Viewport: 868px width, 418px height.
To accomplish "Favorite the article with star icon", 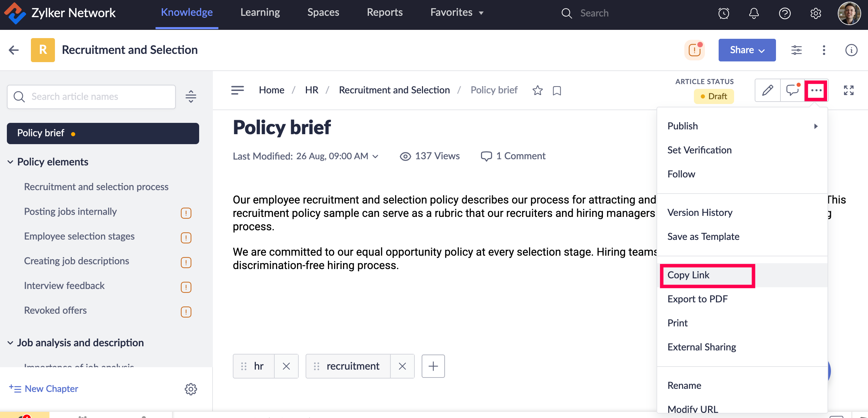I will click(x=537, y=90).
